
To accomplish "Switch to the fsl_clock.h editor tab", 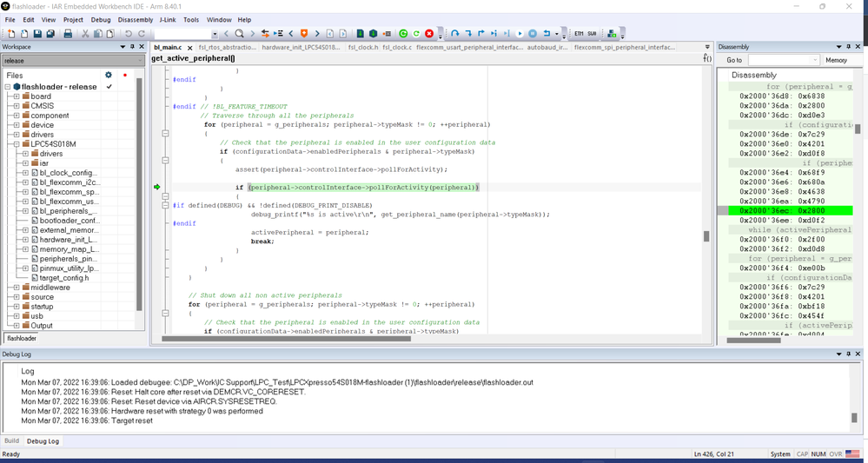I will click(x=362, y=48).
